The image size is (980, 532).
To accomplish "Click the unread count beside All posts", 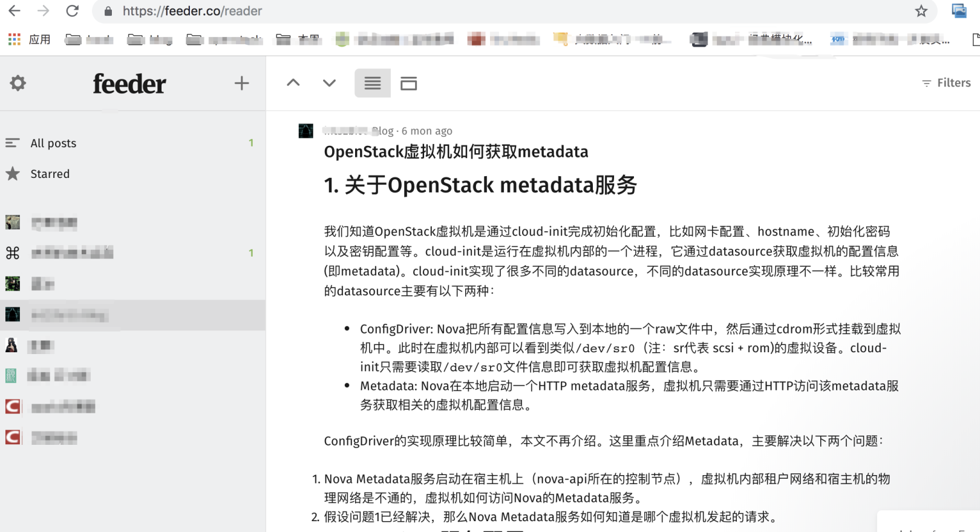I will tap(251, 143).
